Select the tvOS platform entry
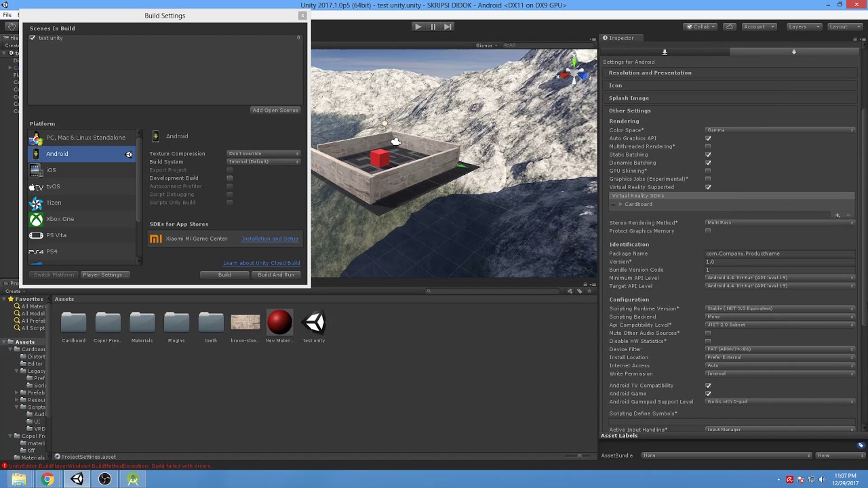Viewport: 868px width, 488px height. tap(81, 186)
